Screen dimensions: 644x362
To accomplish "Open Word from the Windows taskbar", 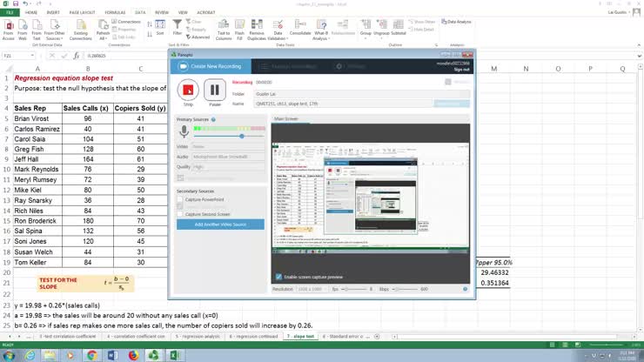I will point(112,355).
